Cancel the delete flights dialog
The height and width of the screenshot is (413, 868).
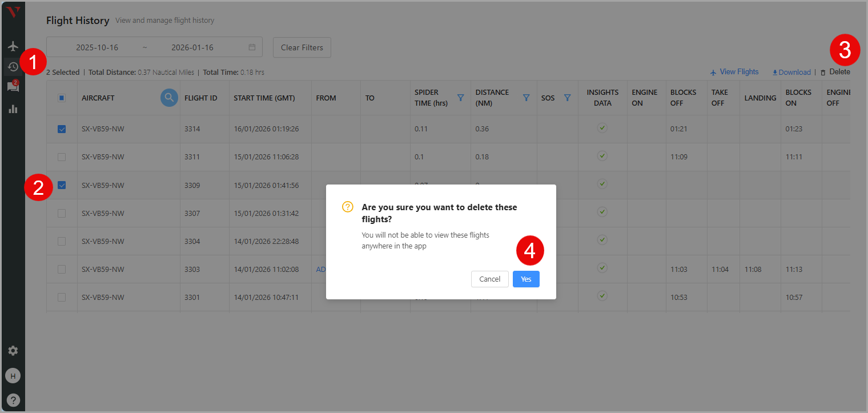[x=489, y=279]
